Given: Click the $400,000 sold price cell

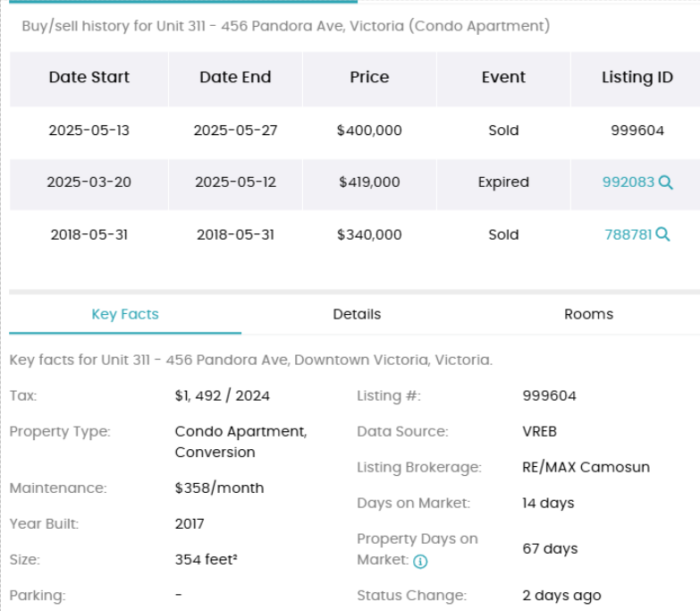Looking at the screenshot, I should [x=369, y=131].
